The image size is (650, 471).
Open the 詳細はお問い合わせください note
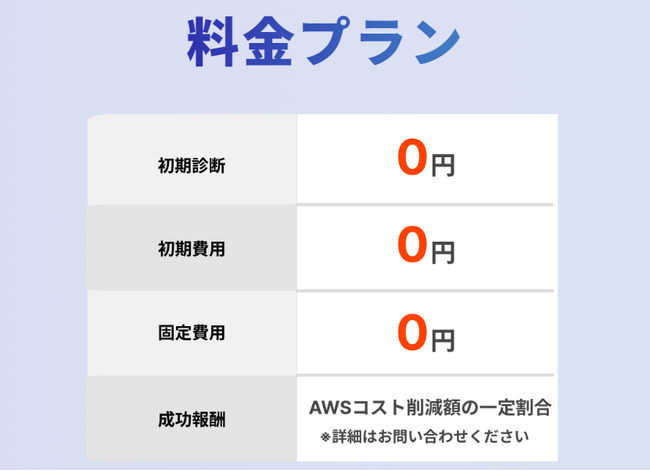tap(430, 437)
